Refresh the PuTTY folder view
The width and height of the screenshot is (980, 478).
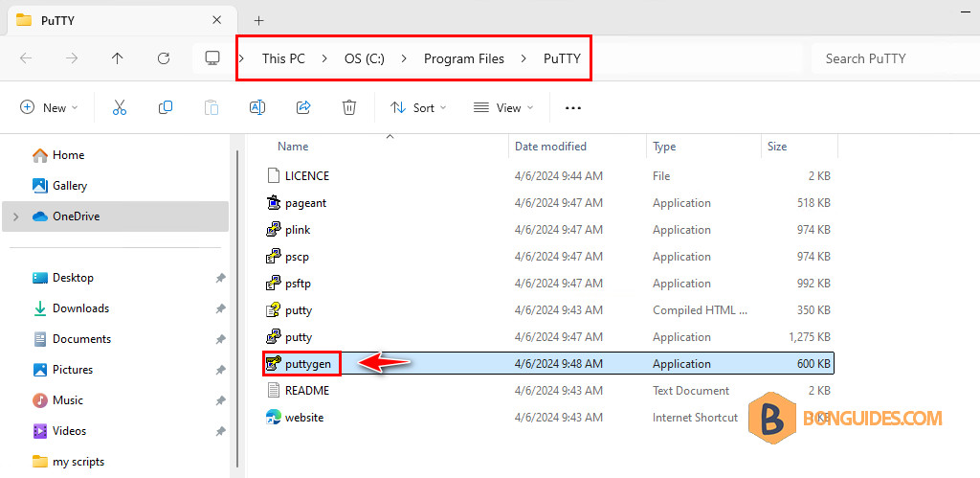pyautogui.click(x=164, y=58)
